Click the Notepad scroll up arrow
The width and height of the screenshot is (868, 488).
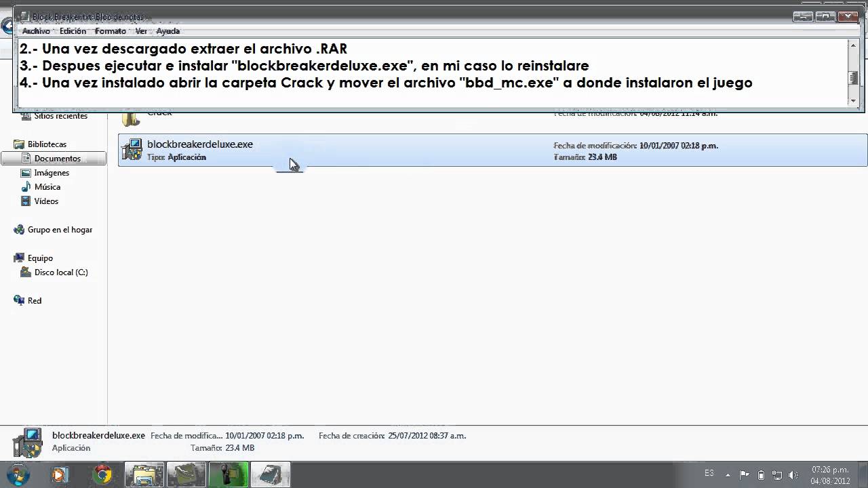(x=853, y=45)
